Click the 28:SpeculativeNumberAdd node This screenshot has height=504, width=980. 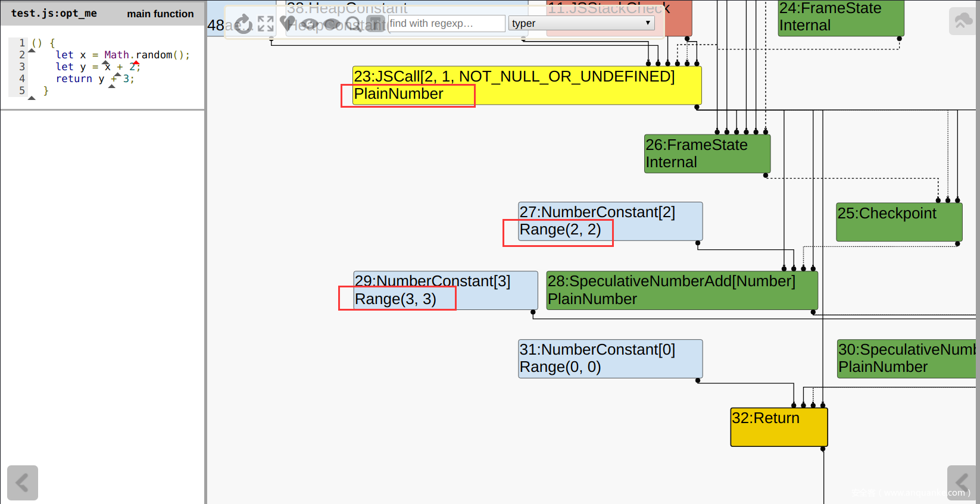coord(682,290)
